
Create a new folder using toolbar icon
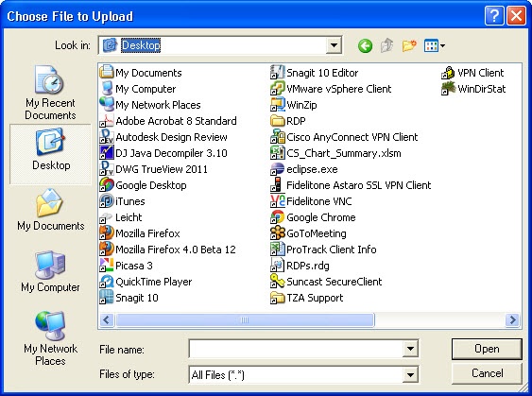(409, 45)
